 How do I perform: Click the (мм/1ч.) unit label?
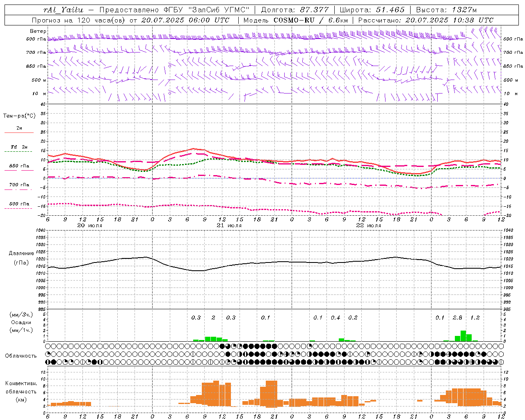21,330
